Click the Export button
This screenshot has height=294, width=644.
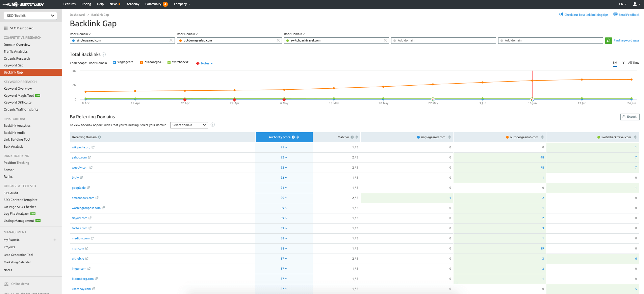(x=630, y=117)
